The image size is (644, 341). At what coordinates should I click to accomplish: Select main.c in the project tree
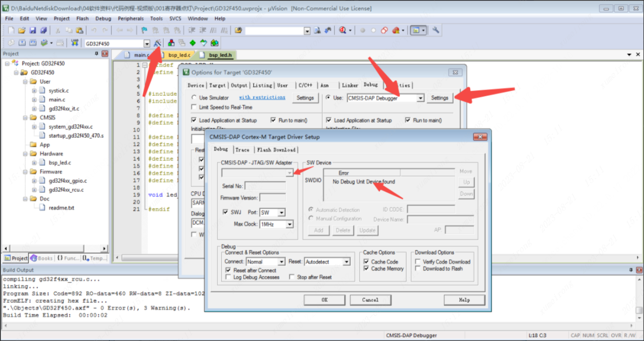57,100
